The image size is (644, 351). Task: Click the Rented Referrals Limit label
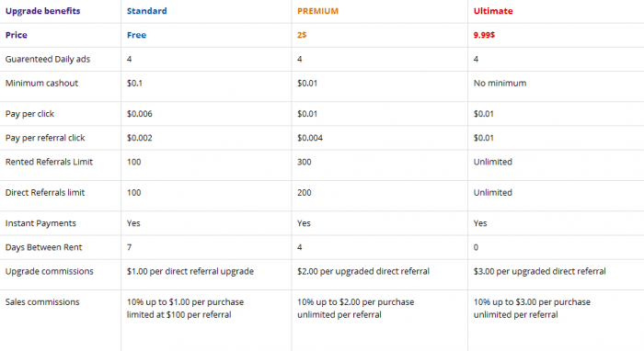(49, 162)
